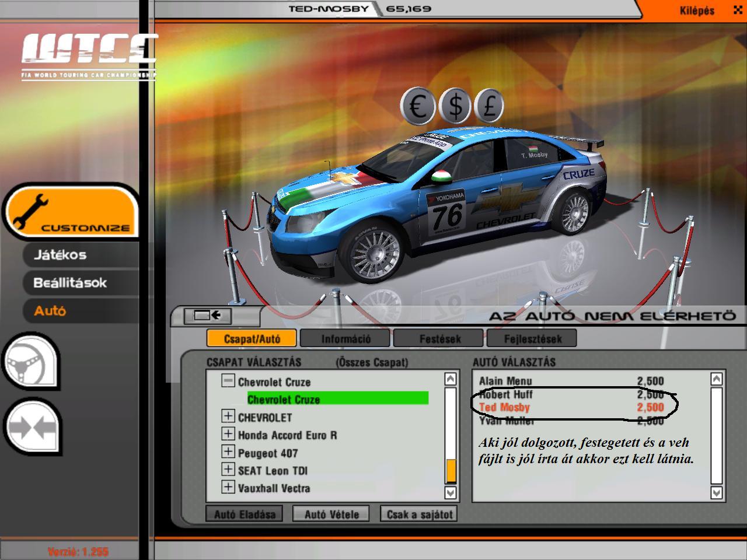Click the converging arrows multiplayer icon
The image size is (747, 560).
(x=32, y=426)
